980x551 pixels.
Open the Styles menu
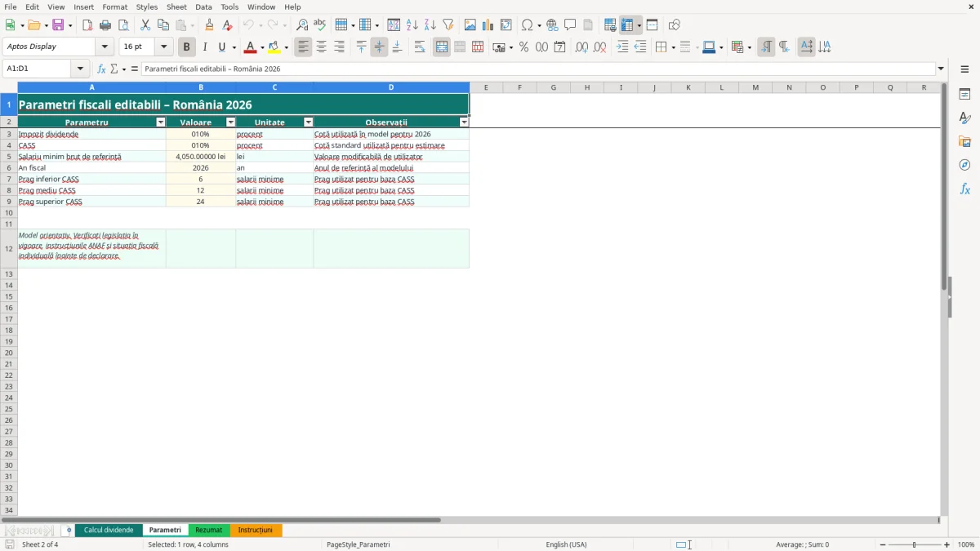pyautogui.click(x=147, y=7)
